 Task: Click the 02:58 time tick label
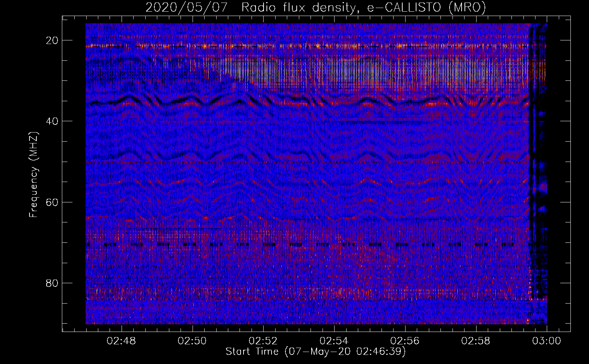pyautogui.click(x=476, y=341)
